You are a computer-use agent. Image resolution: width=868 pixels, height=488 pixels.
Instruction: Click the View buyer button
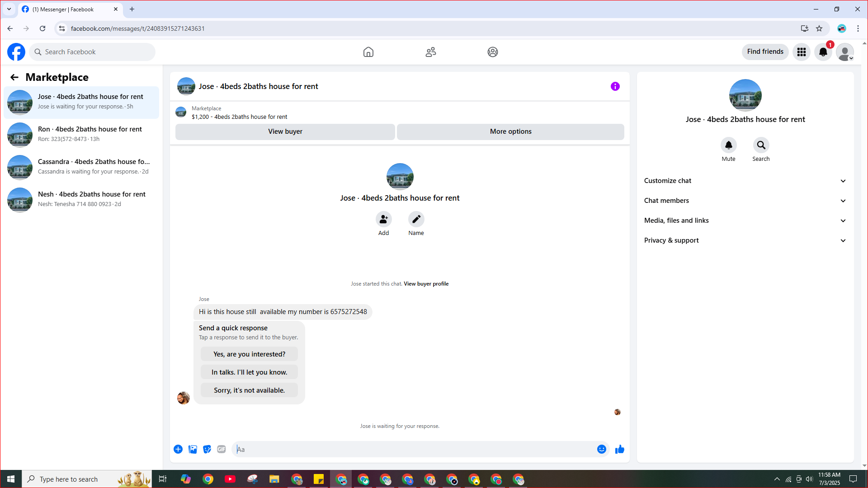(285, 131)
